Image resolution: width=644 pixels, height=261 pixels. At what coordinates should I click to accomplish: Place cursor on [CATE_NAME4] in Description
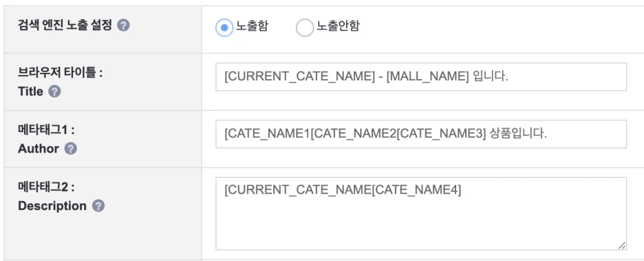click(x=416, y=190)
